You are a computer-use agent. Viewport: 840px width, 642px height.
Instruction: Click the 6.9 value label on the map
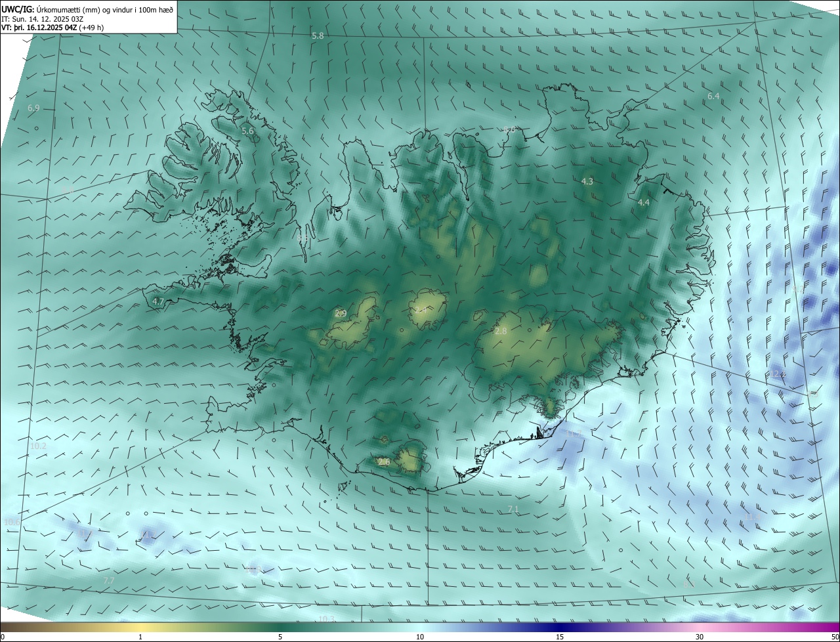pyautogui.click(x=33, y=108)
